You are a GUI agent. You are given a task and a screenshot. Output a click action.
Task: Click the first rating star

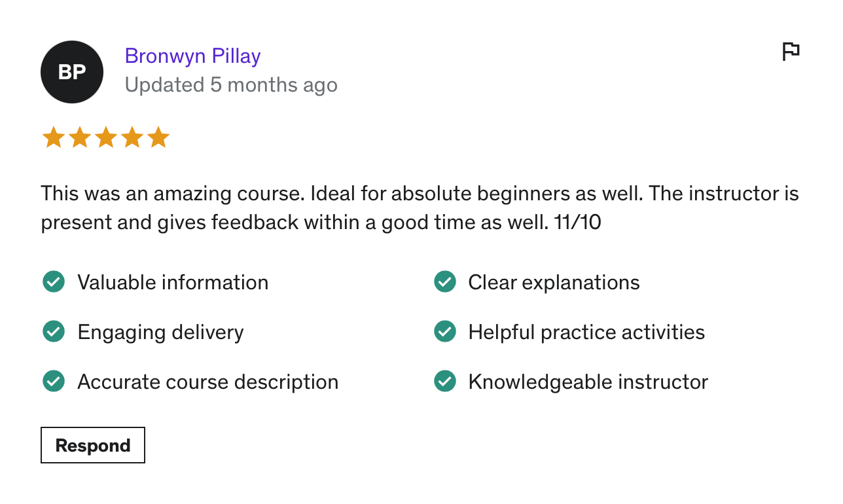point(53,138)
